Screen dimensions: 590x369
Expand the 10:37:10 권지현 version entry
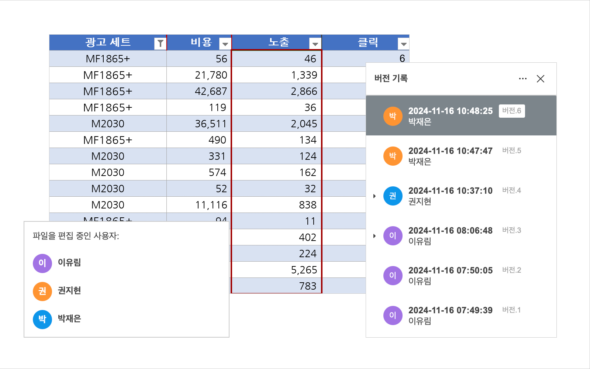374,196
